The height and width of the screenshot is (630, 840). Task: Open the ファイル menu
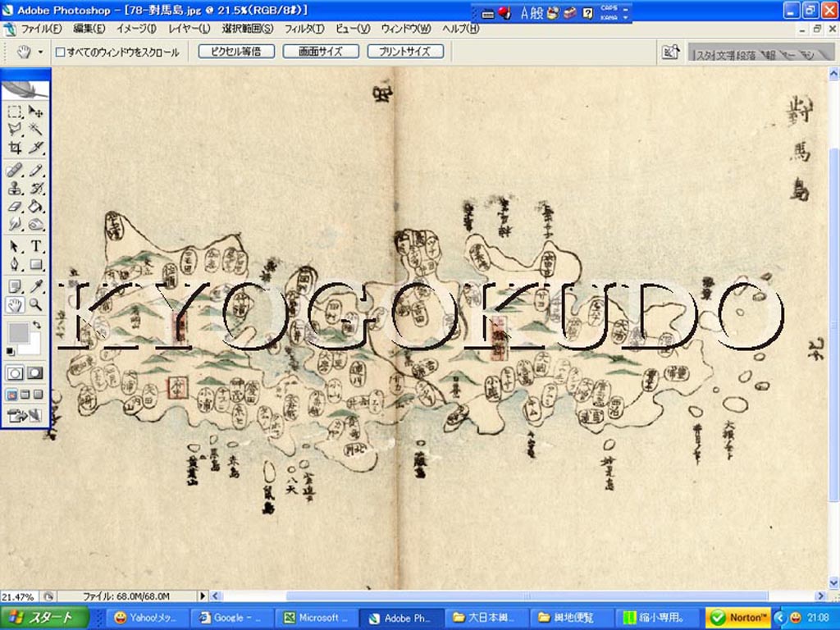(x=41, y=29)
